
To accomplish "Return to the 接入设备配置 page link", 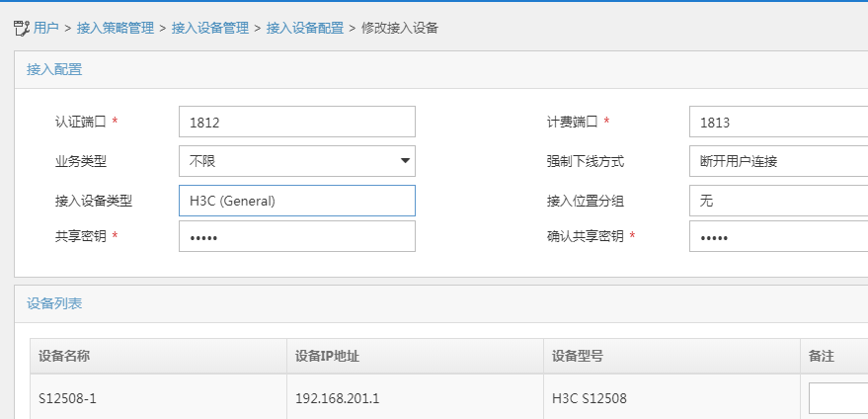I will [305, 29].
